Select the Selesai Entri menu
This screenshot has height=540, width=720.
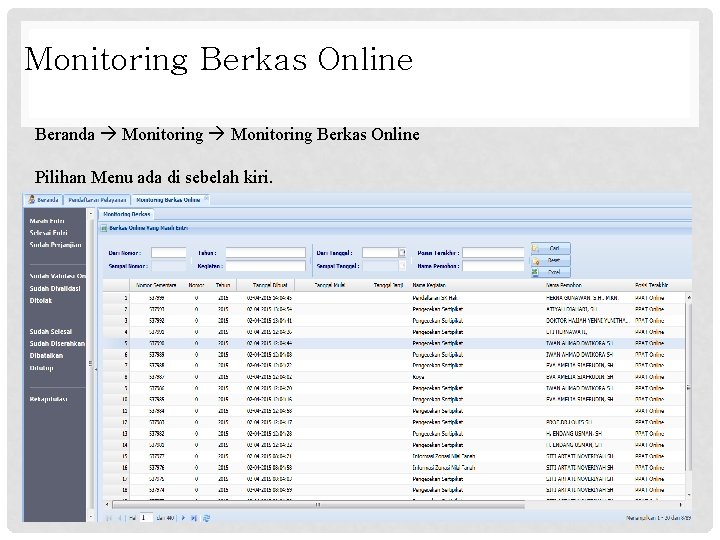[x=48, y=233]
